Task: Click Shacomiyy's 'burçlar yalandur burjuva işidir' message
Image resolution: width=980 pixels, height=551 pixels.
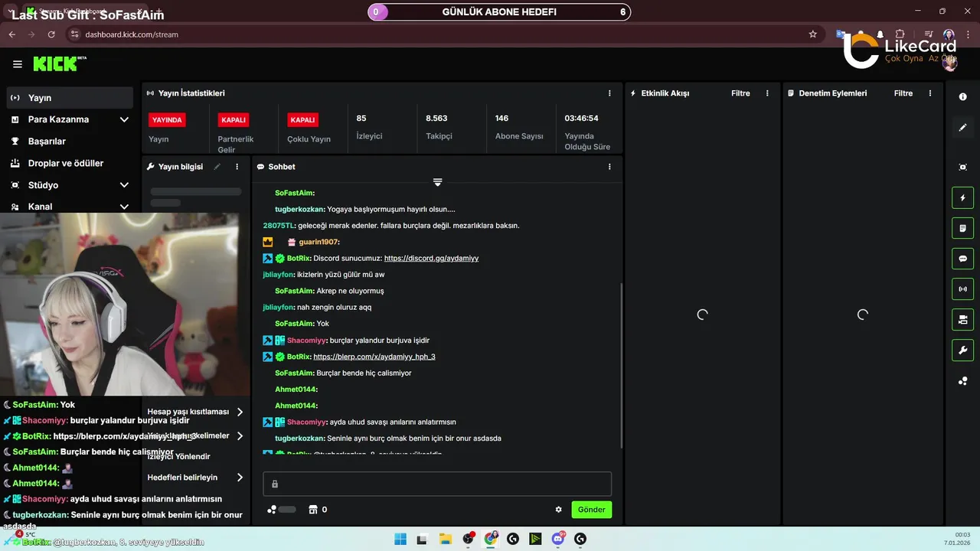Action: click(379, 341)
